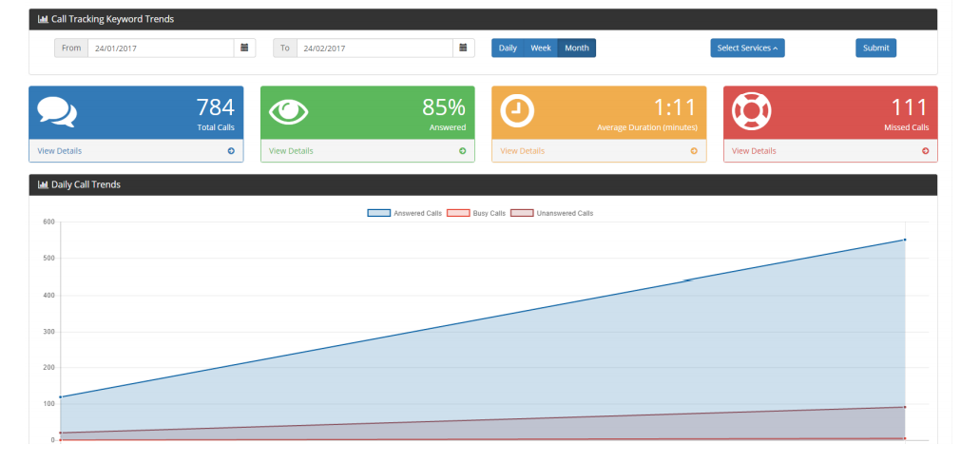Open the To date calendar picker icon
Viewport: 980px width, 463px height.
pyautogui.click(x=463, y=48)
